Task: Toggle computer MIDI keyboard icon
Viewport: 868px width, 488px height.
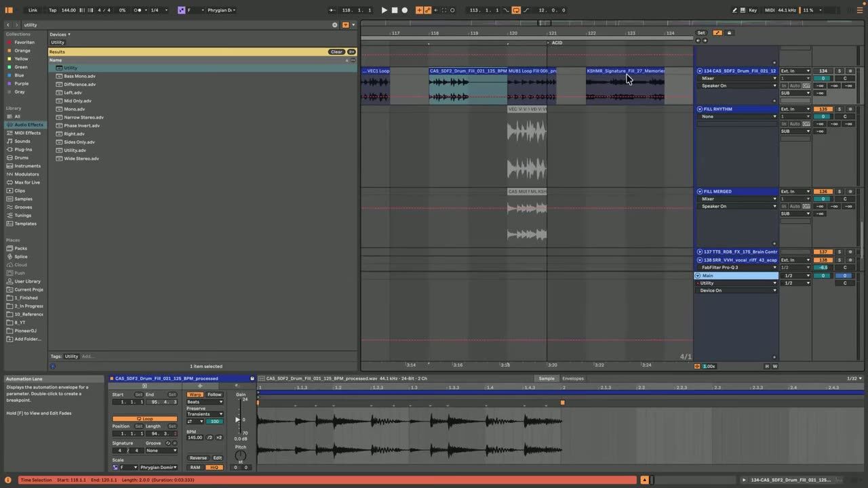Action: pyautogui.click(x=744, y=10)
